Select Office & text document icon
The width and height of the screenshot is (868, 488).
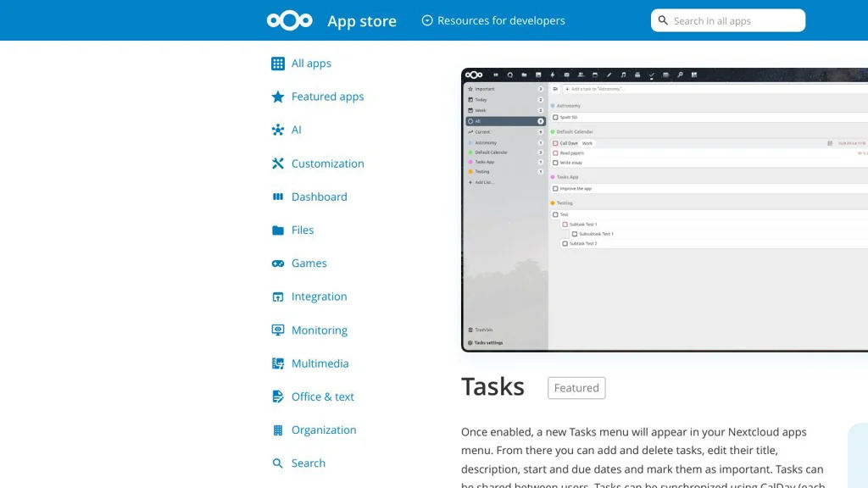278,396
